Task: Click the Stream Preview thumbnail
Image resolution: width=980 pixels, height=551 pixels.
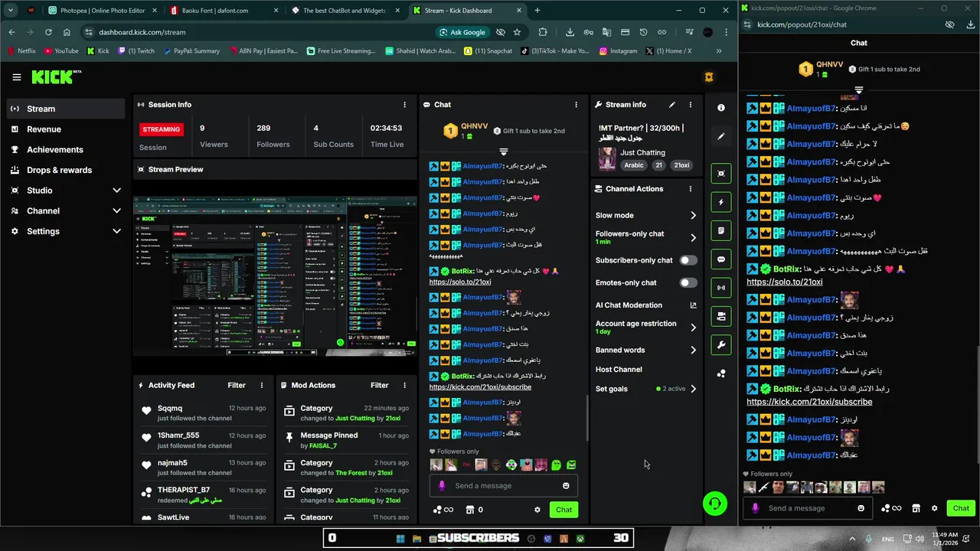Action: 274,275
